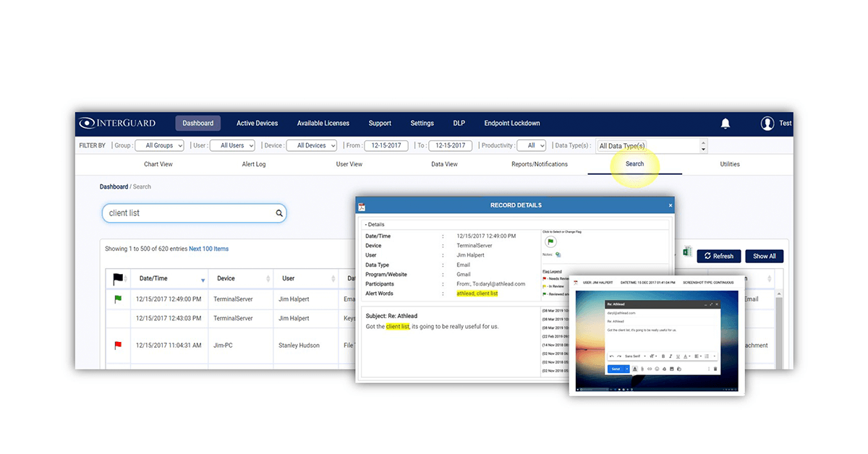Close the Record Details dialog
This screenshot has height=454, width=868.
click(x=671, y=205)
